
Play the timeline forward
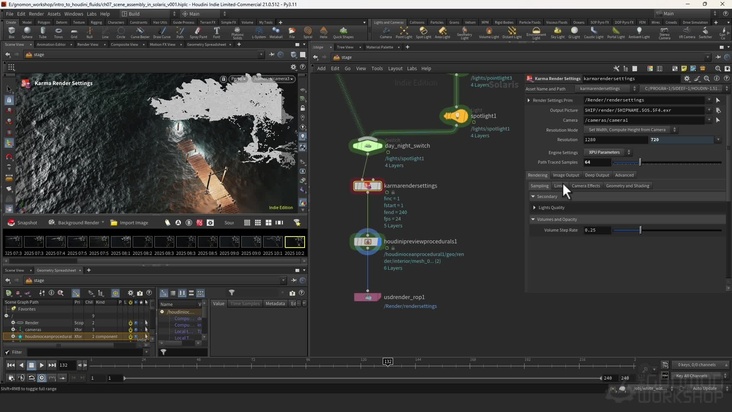click(x=42, y=365)
